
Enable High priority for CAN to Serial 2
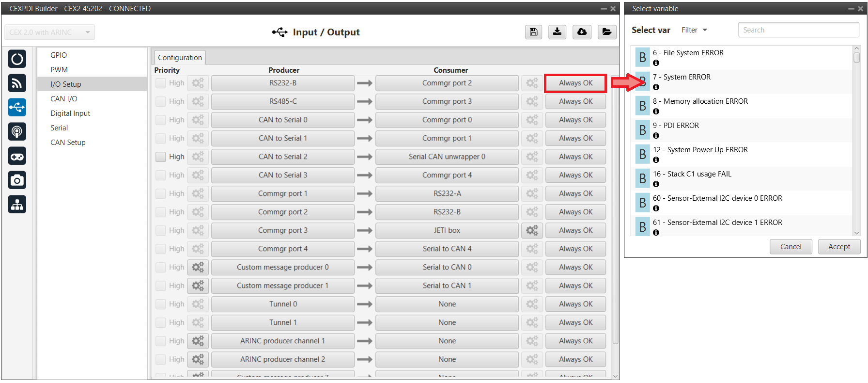161,157
